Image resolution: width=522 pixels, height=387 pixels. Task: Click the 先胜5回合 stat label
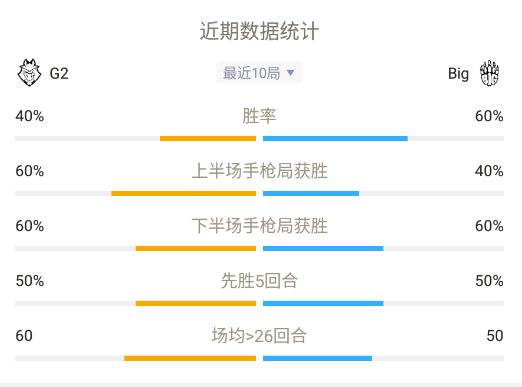tap(259, 281)
